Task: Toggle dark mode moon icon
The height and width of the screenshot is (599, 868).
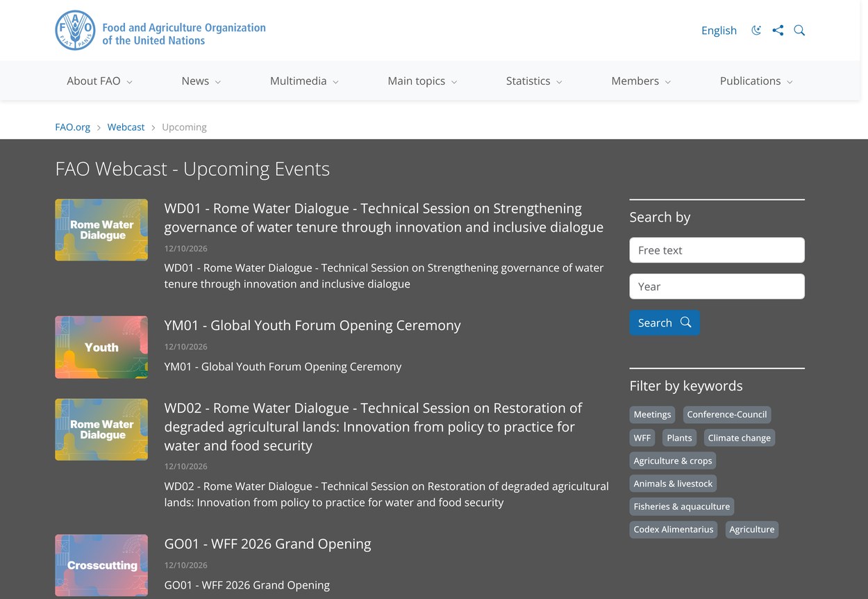Action: click(x=756, y=31)
